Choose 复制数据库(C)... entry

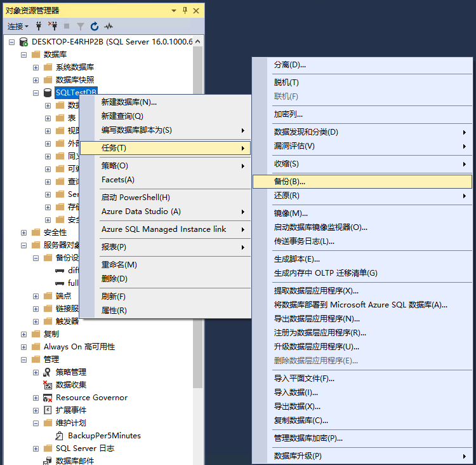tap(362, 421)
